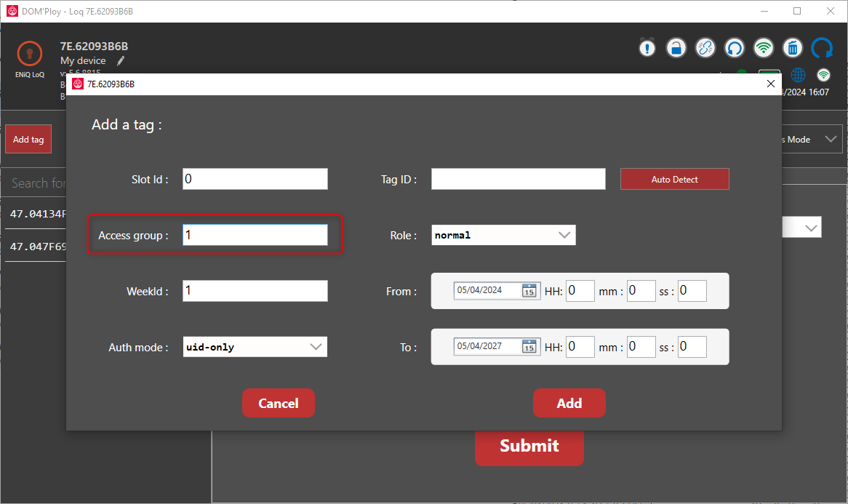Click the trash bin delete icon
848x504 pixels.
793,48
